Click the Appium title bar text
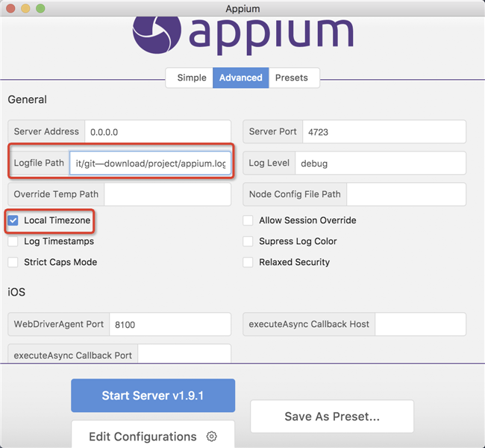 242,9
